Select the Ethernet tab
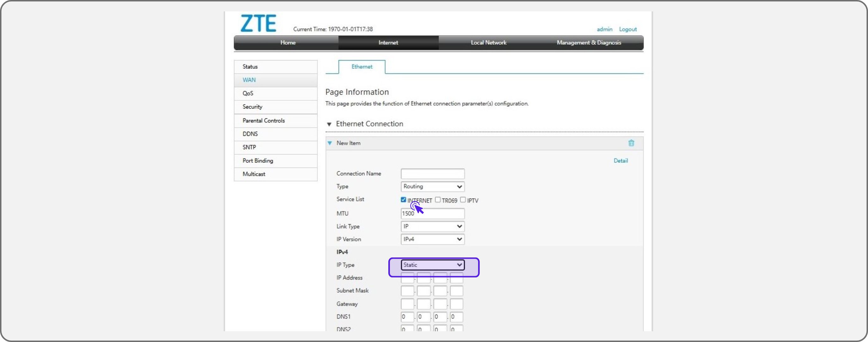868x342 pixels. 361,66
